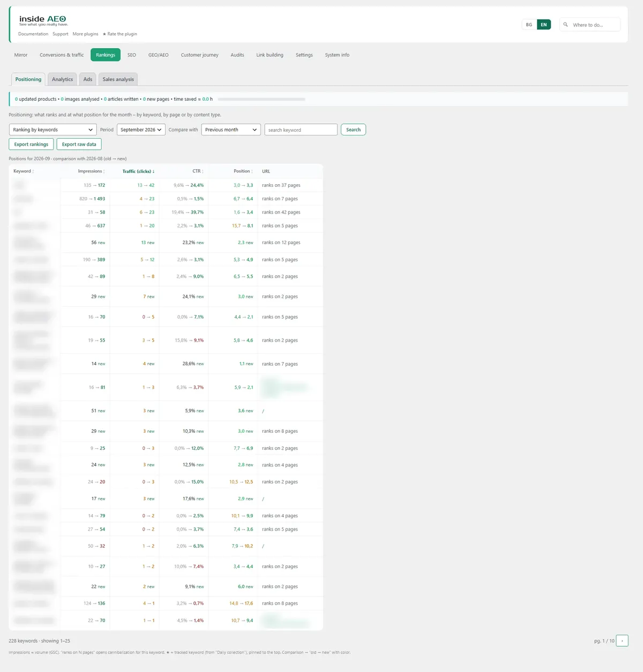Click position value 7,9 → 10,2
This screenshot has width=643, height=672.
(242, 546)
